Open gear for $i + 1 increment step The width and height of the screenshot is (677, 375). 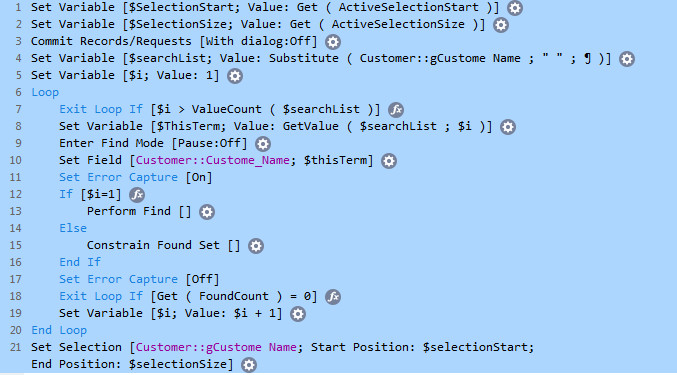[297, 314]
